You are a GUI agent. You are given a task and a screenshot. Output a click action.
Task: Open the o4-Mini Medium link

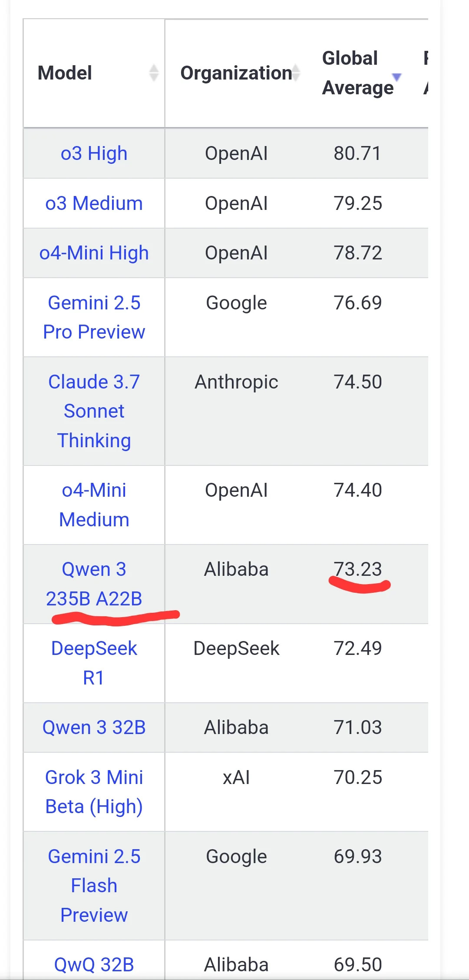[x=94, y=505]
